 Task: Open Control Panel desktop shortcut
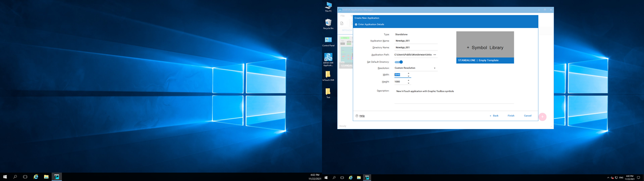point(328,42)
